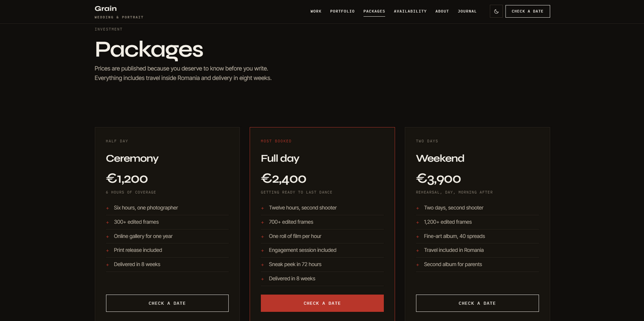Click the red Full day Check a Date button
The image size is (644, 321).
click(x=322, y=303)
